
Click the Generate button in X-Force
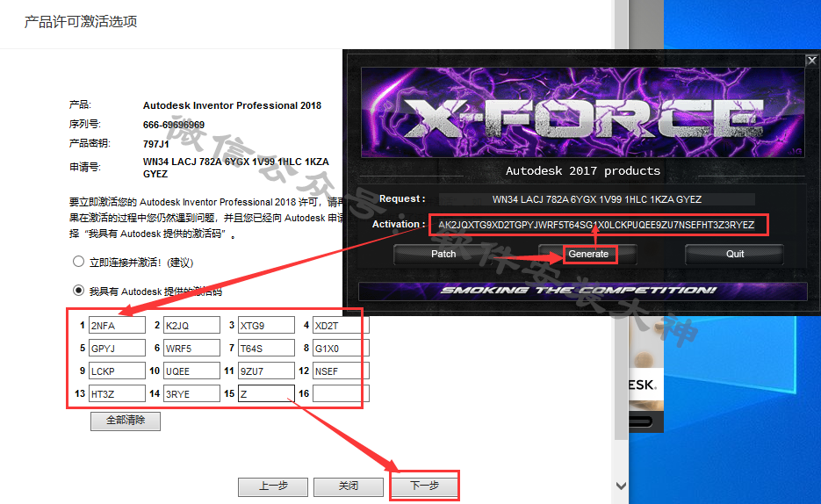pos(588,254)
